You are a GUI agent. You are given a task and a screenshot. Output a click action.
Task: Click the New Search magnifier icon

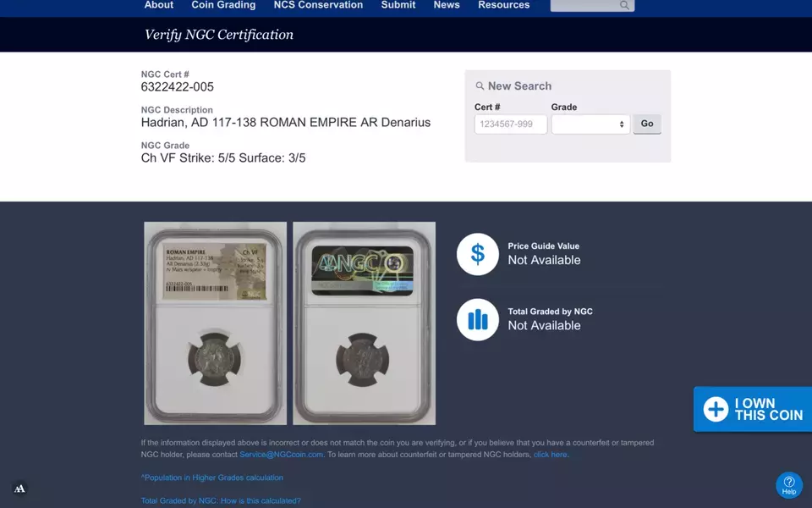pos(480,86)
